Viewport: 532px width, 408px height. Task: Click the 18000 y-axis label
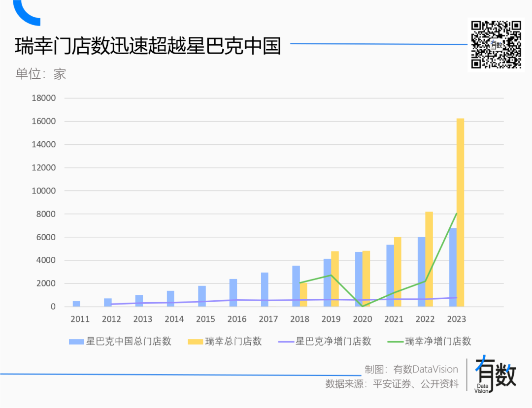(44, 98)
